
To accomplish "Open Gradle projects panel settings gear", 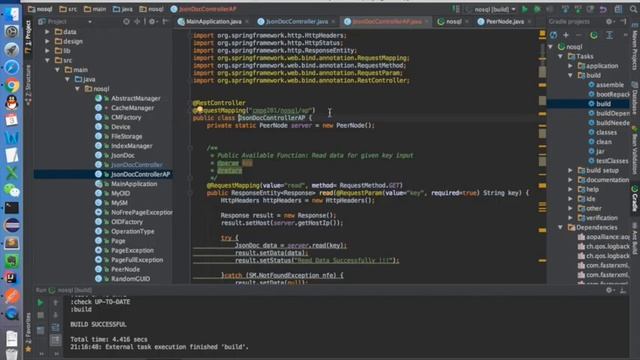I will point(609,22).
